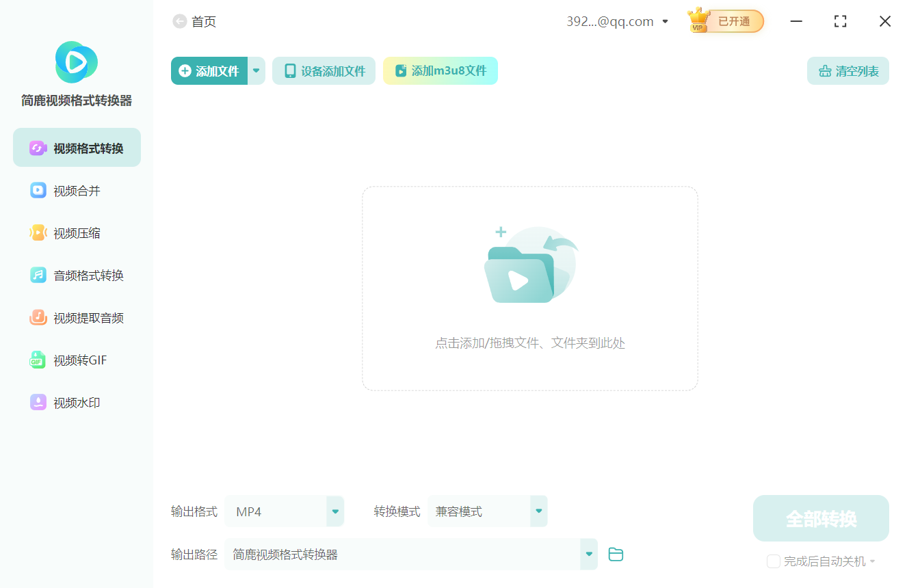Image resolution: width=907 pixels, height=588 pixels.
Task: Click the 设备添加文件 button
Action: (x=324, y=70)
